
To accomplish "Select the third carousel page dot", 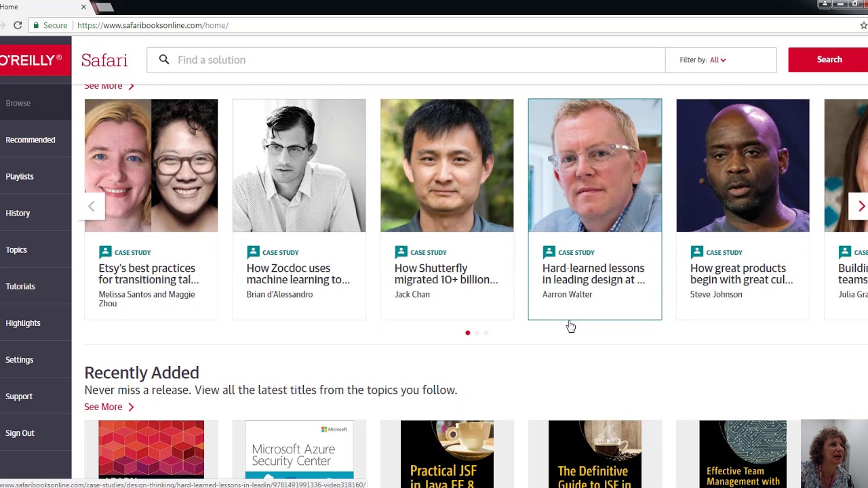I will [486, 333].
